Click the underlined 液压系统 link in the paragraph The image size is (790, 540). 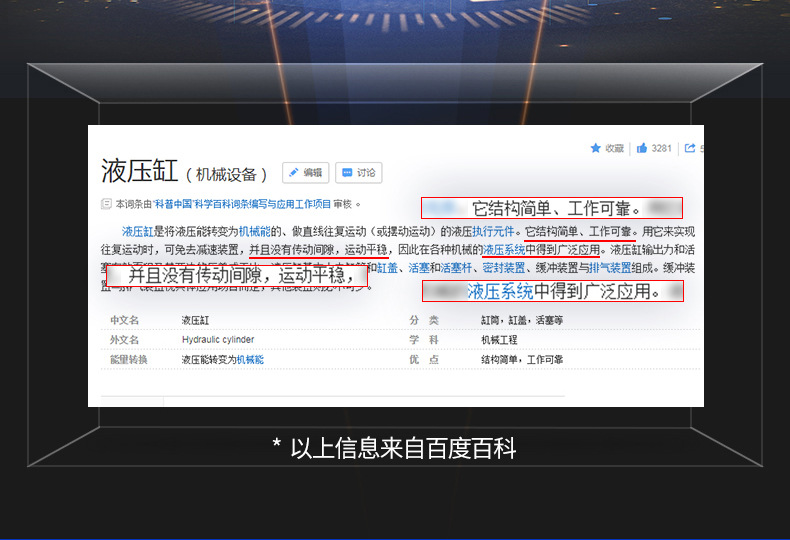(504, 249)
